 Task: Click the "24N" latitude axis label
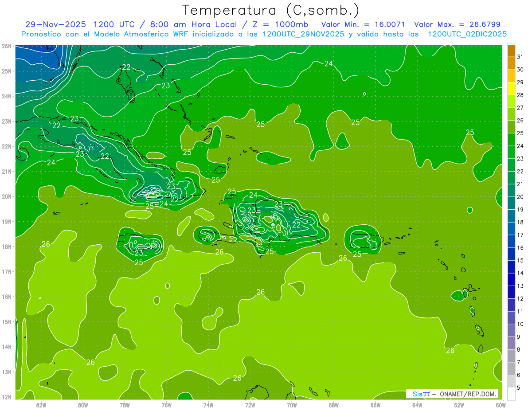[7, 96]
